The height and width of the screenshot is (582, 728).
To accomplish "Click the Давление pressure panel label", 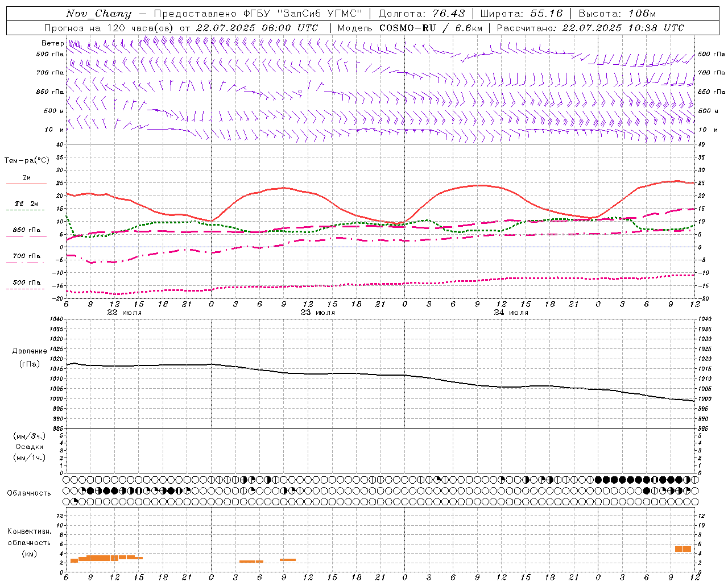I will pyautogui.click(x=30, y=351).
